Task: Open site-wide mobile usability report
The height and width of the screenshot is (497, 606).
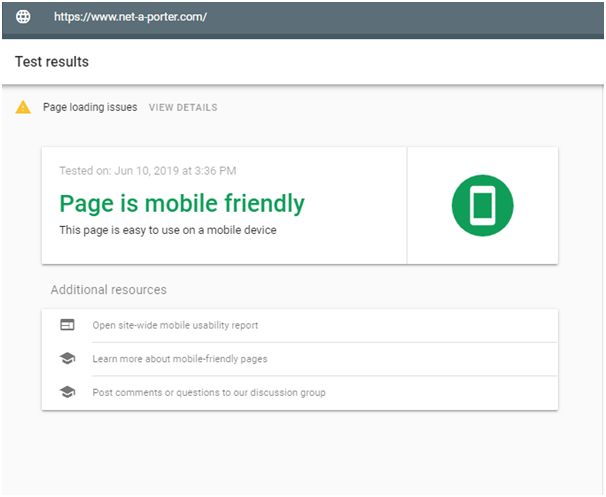Action: click(175, 325)
